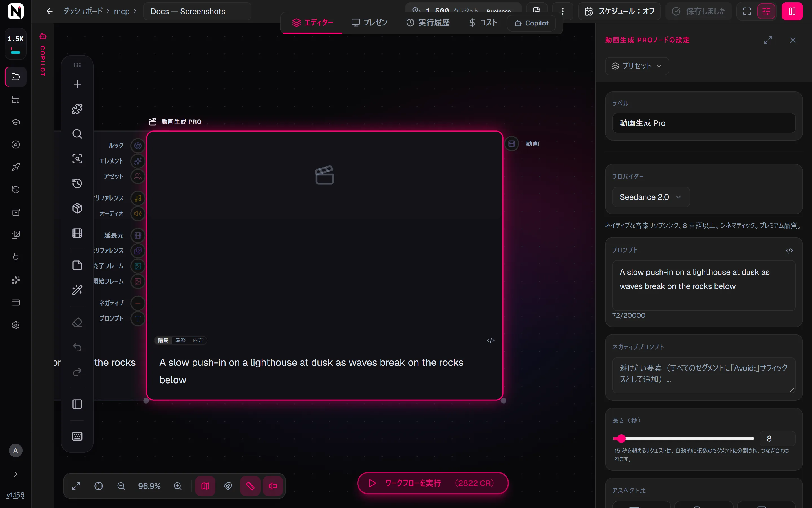Toggle prompt code view in settings panel

[789, 250]
